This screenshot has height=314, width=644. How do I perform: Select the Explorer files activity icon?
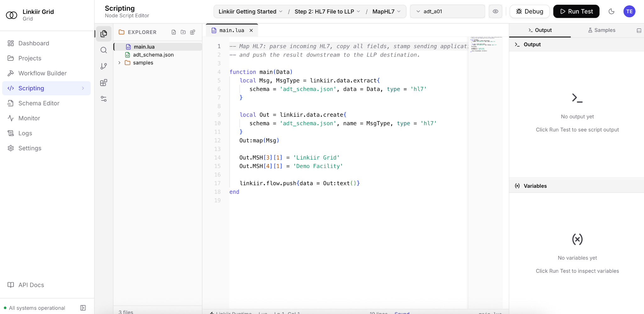[x=104, y=34]
